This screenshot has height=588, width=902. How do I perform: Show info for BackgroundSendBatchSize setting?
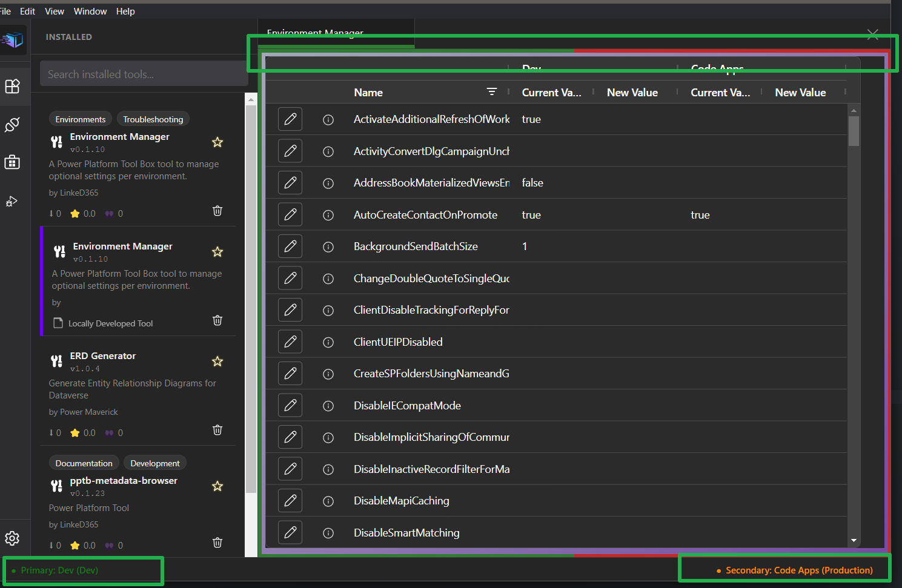(328, 246)
